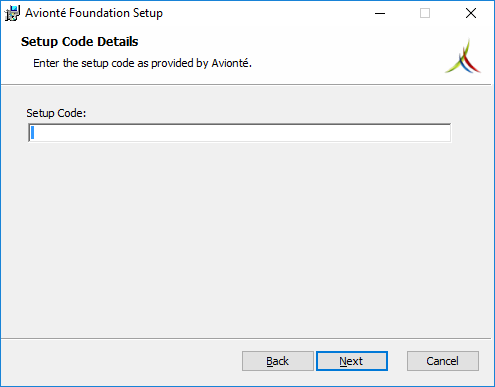Click the divider line beneath the header

coord(246,85)
